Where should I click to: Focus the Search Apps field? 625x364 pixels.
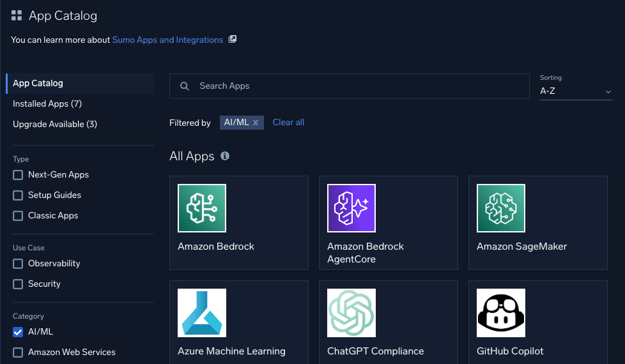tap(349, 86)
